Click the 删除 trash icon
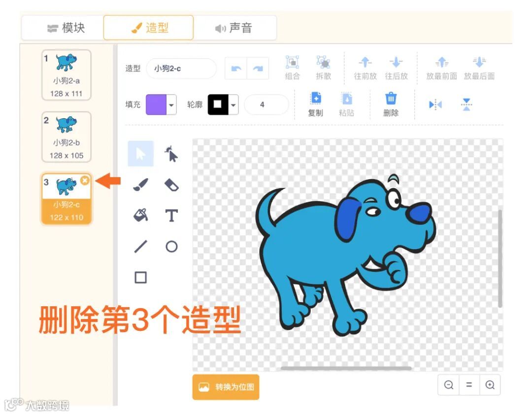 pos(391,104)
